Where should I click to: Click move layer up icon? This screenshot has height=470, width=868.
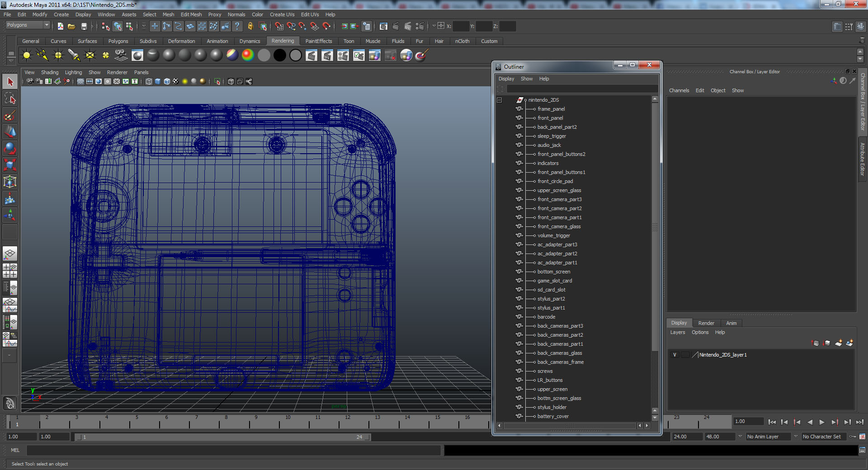click(816, 343)
